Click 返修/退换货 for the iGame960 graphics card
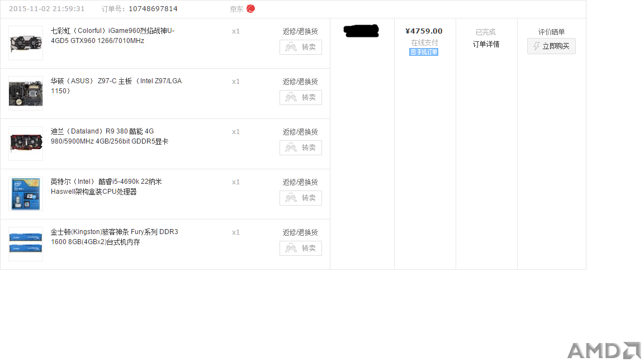Image resolution: width=644 pixels, height=362 pixels. [x=300, y=31]
